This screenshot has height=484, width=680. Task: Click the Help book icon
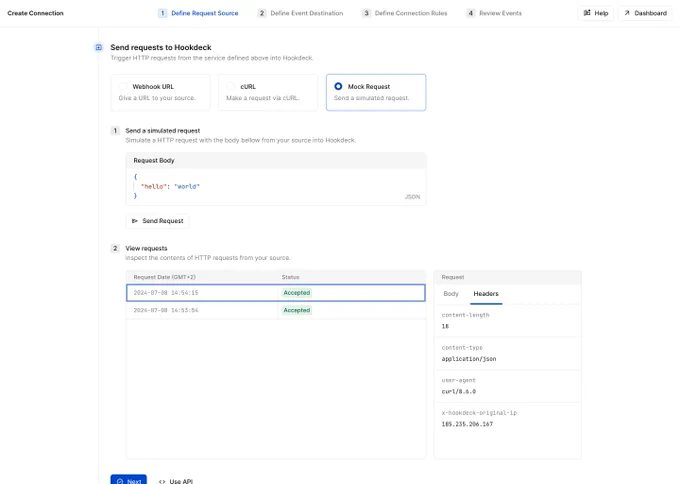pyautogui.click(x=587, y=13)
